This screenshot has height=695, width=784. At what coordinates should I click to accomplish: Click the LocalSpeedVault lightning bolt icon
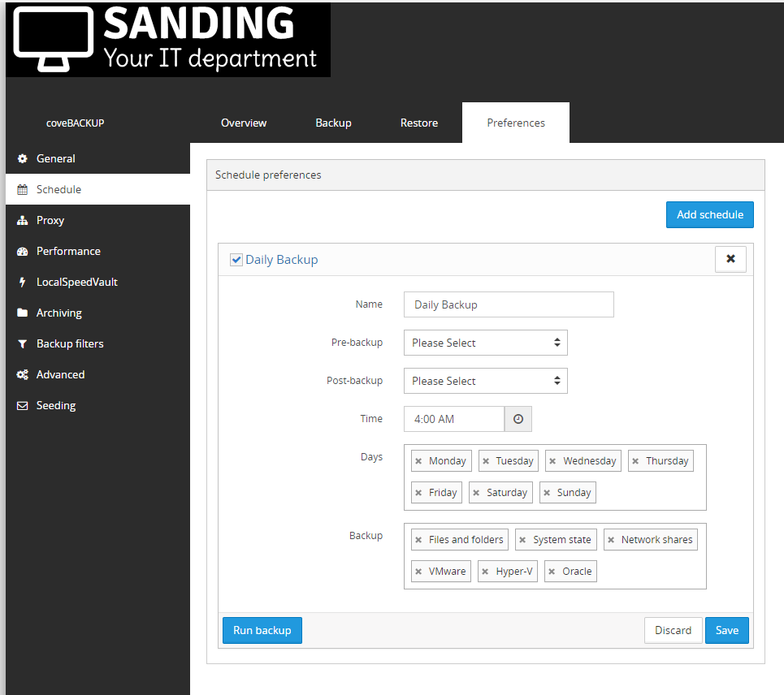23,283
